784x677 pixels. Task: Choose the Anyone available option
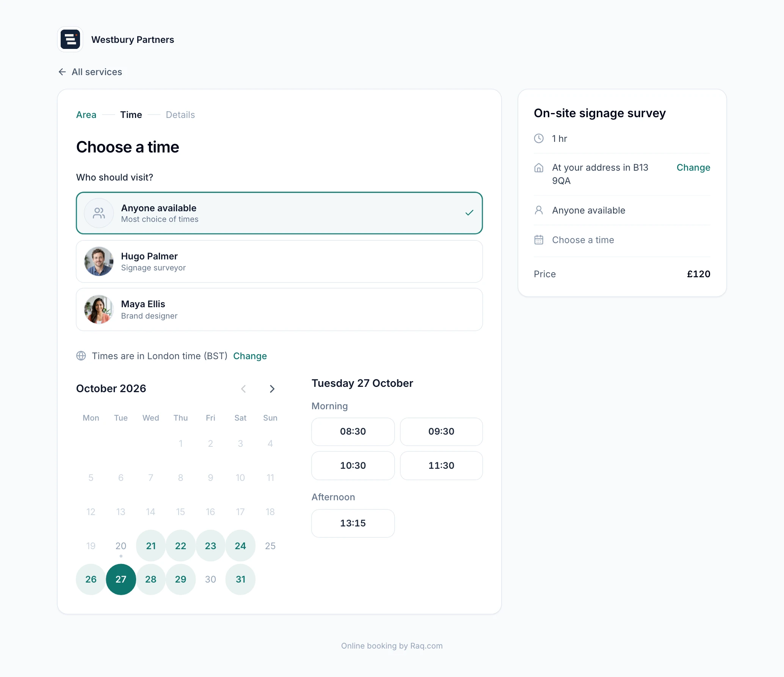pyautogui.click(x=279, y=213)
